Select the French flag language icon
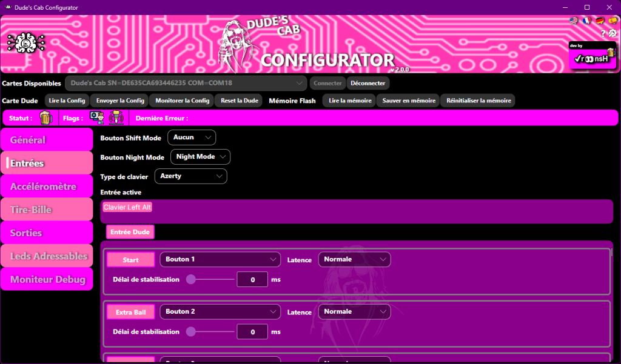Screen dimensions: 621x364 [x=587, y=21]
